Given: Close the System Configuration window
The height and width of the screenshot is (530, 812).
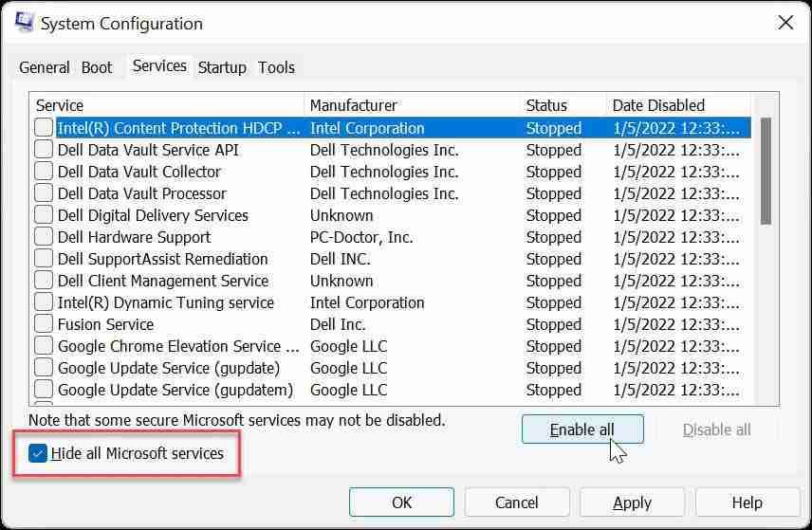Looking at the screenshot, I should (x=785, y=22).
